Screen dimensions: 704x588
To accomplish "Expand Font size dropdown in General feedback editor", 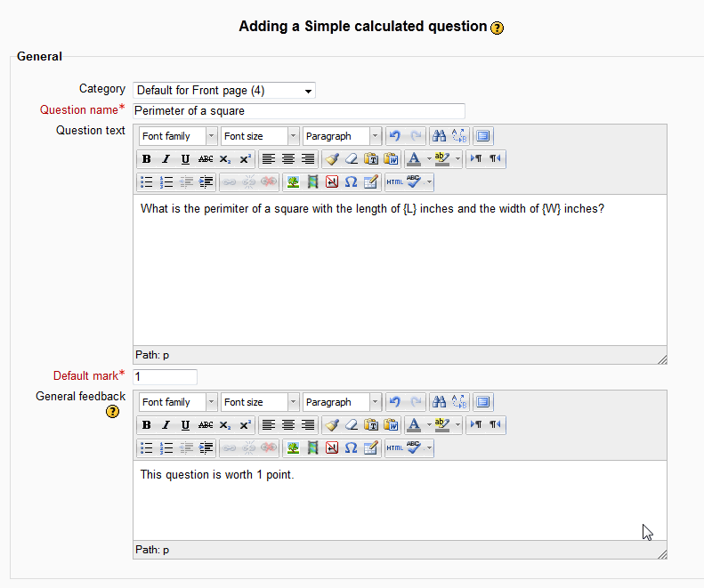I will [261, 402].
